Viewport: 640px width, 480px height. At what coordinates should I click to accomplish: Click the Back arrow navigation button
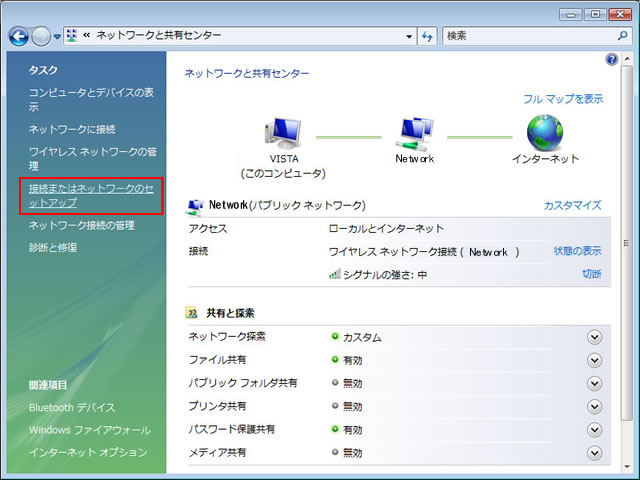(x=19, y=36)
